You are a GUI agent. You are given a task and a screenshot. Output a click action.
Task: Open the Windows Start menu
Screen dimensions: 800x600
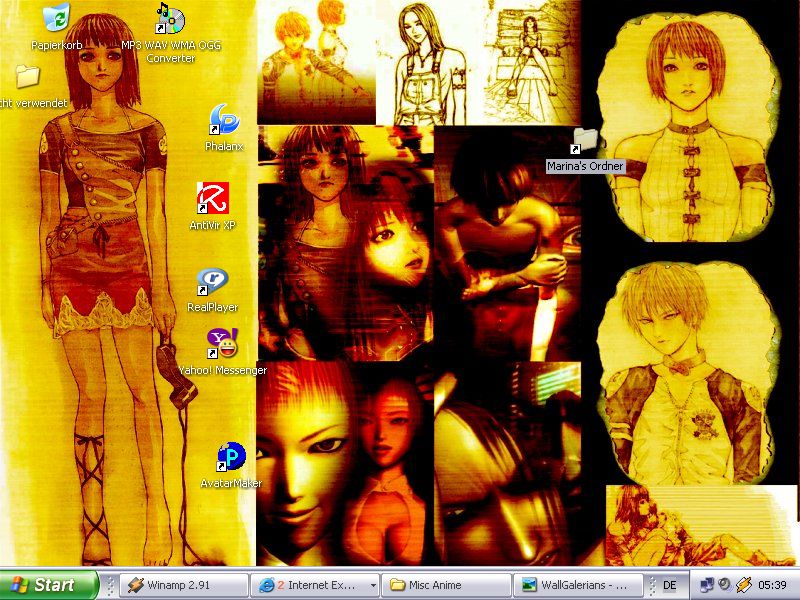[x=48, y=585]
